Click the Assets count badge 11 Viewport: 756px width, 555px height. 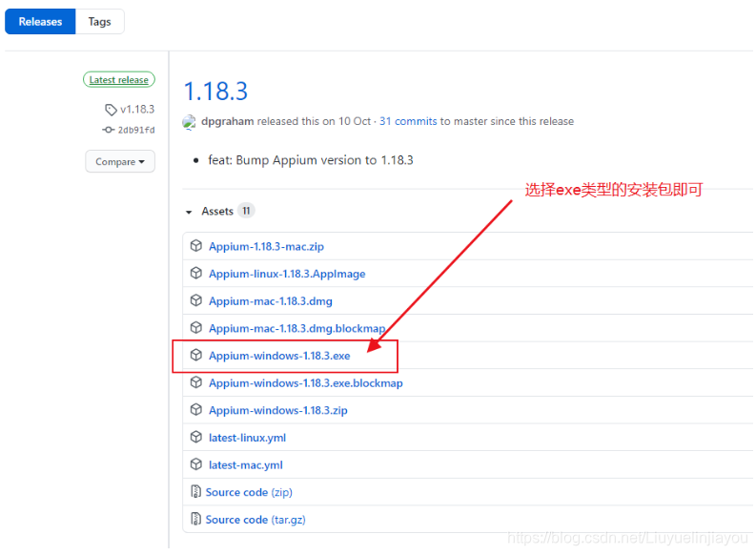[x=246, y=211]
